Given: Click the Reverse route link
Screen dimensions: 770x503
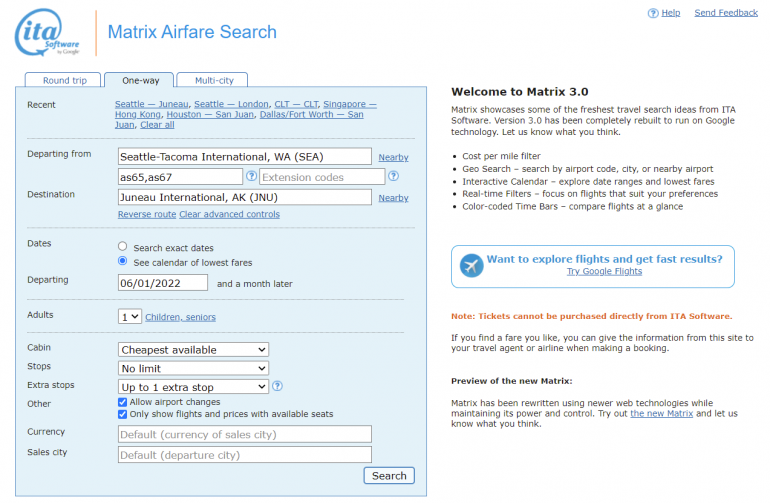Looking at the screenshot, I should pos(146,214).
